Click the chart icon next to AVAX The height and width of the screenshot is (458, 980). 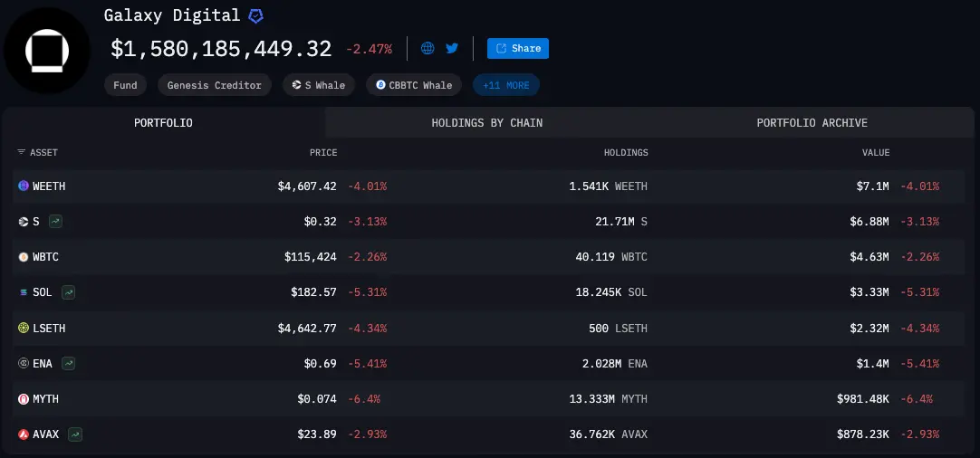pos(75,434)
